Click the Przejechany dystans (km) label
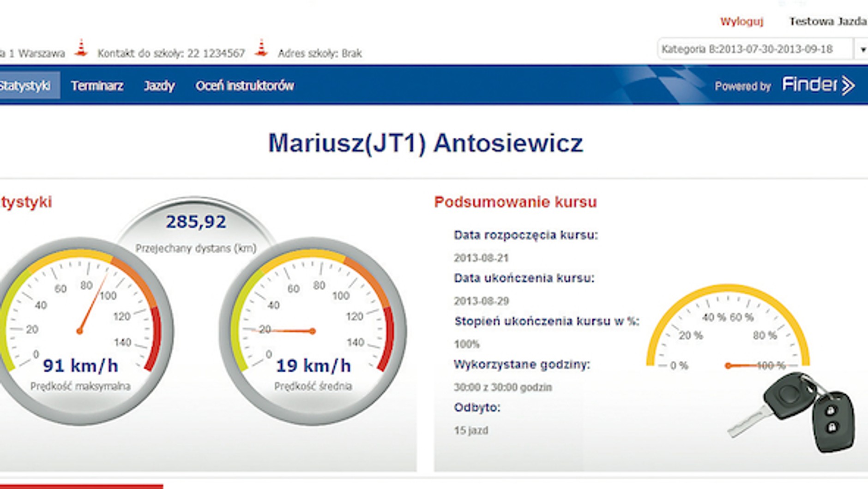868x489 pixels. point(196,248)
